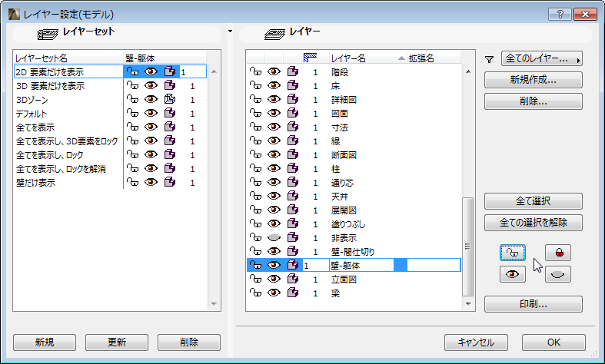The image size is (605, 364).
Task: Open 全てのレイヤー filter dropdown
Action: (x=542, y=59)
